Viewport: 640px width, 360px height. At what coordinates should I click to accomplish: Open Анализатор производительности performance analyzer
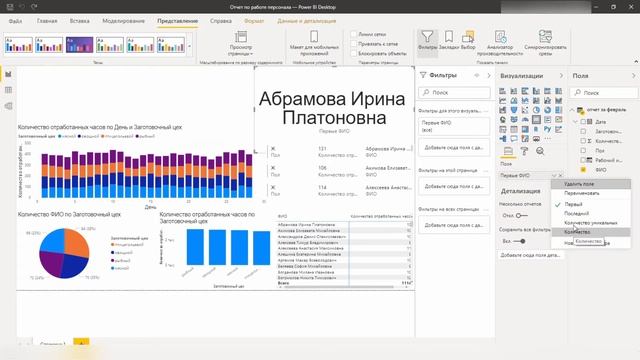(500, 42)
